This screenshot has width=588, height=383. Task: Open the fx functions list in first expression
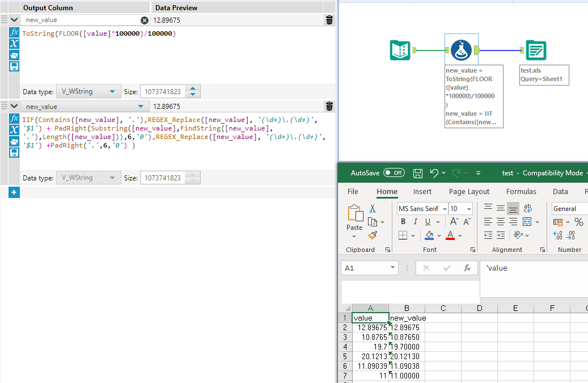pos(15,32)
